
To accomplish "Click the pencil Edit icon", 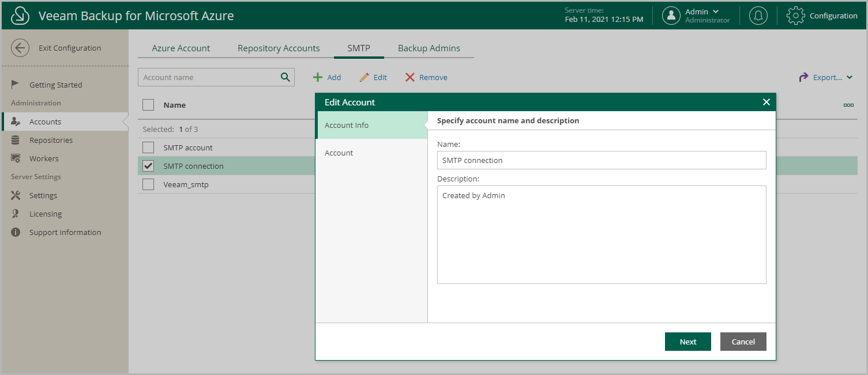I will pyautogui.click(x=364, y=77).
